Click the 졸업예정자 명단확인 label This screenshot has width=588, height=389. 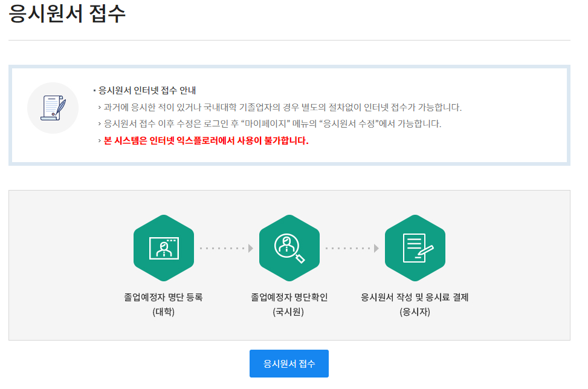[289, 298]
